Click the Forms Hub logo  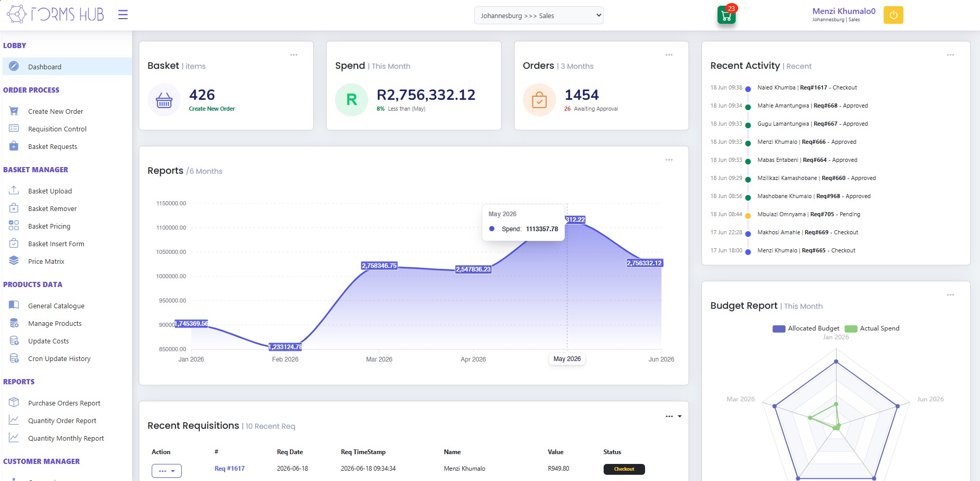55,14
